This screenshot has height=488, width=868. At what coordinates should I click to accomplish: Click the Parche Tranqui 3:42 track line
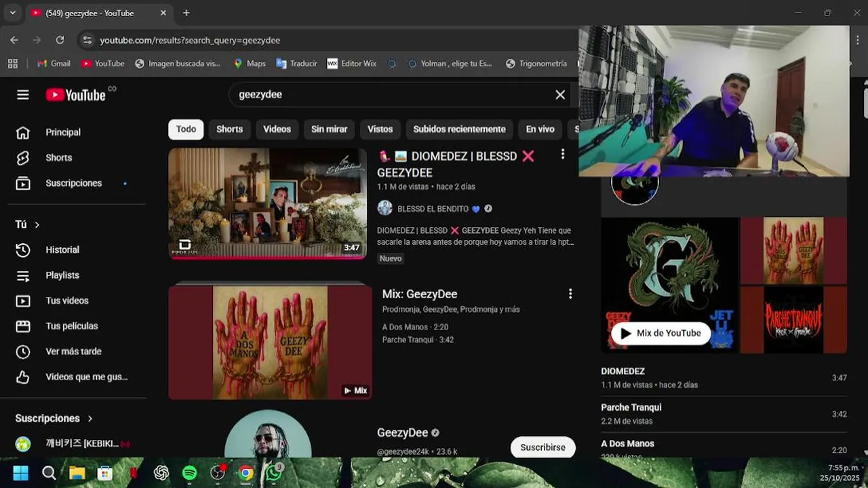point(418,340)
